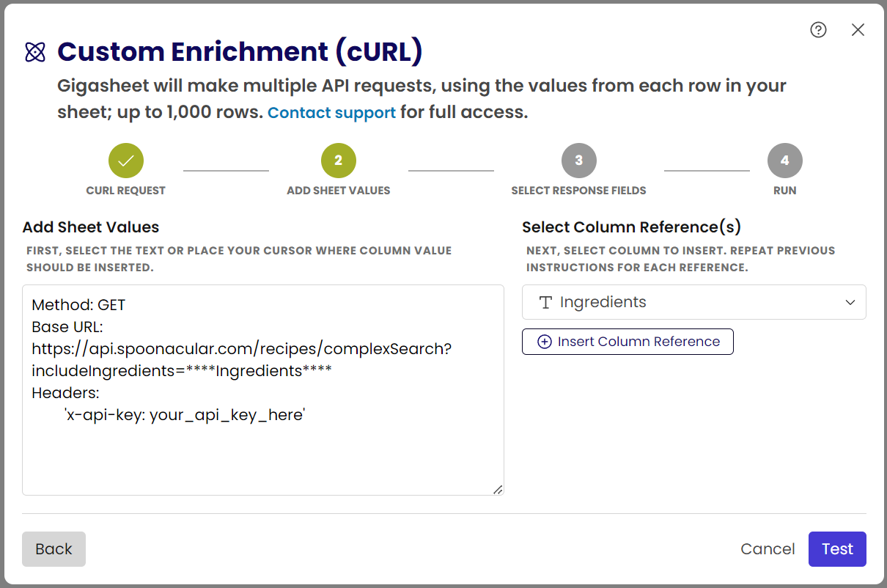Click the Back button
Image resolution: width=887 pixels, height=588 pixels.
click(53, 548)
